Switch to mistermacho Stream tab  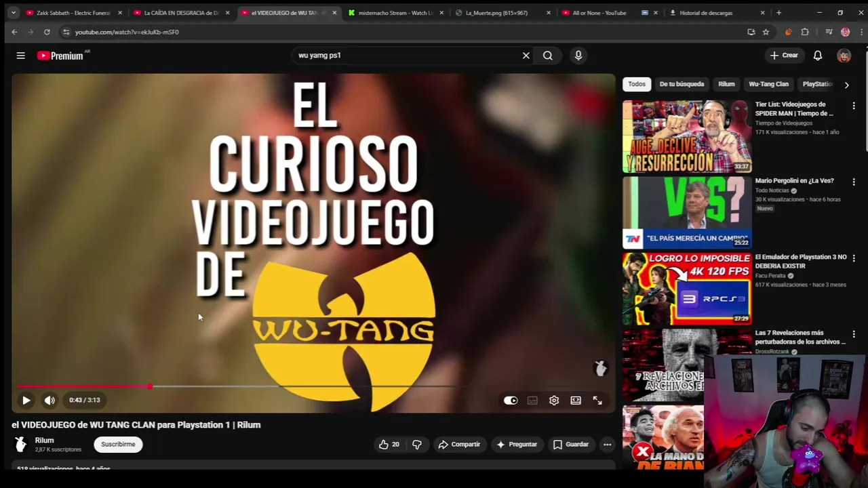[396, 13]
